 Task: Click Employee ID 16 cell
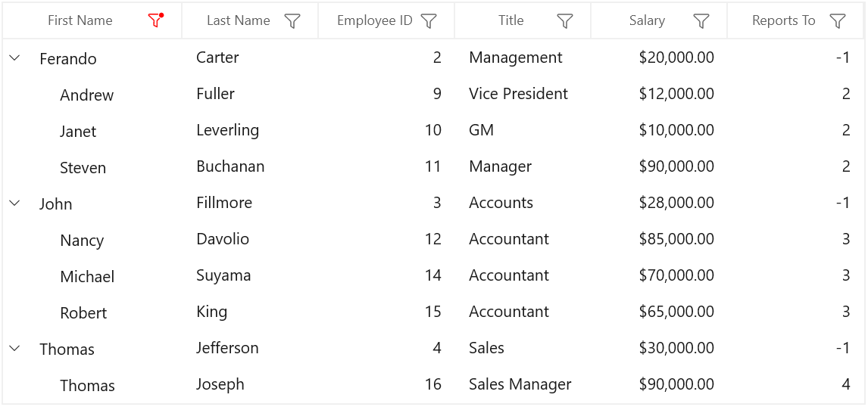[433, 384]
